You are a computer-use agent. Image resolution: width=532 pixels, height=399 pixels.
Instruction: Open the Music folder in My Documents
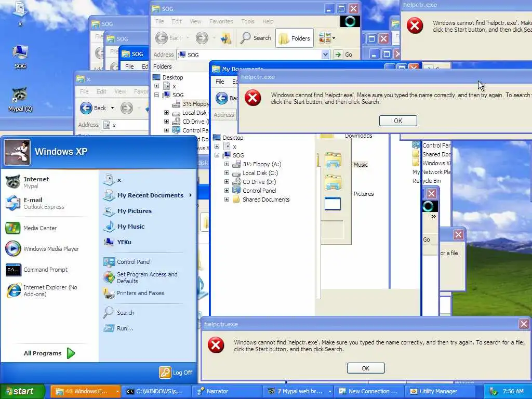pyautogui.click(x=361, y=165)
